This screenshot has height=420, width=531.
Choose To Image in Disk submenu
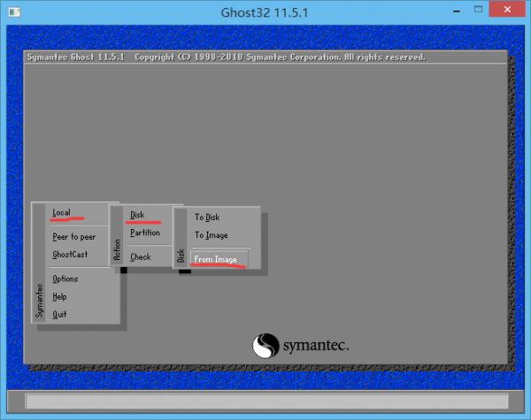(211, 235)
